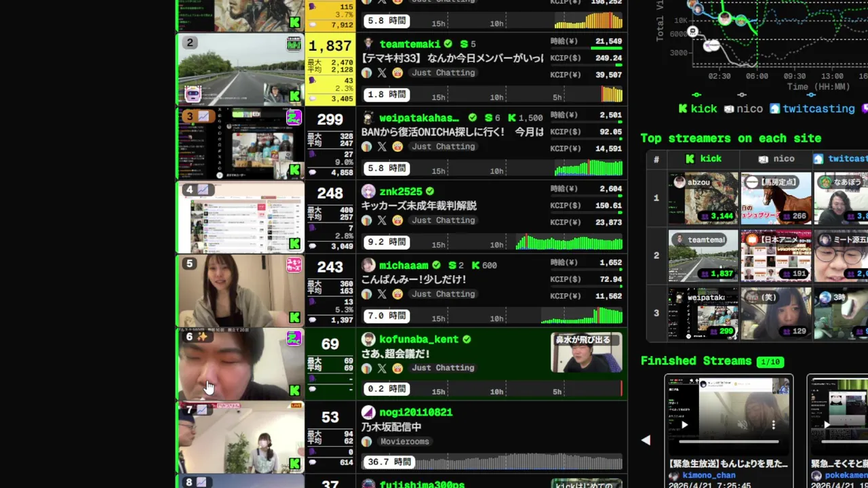Select the kick column header
The height and width of the screenshot is (488, 868).
pos(703,159)
